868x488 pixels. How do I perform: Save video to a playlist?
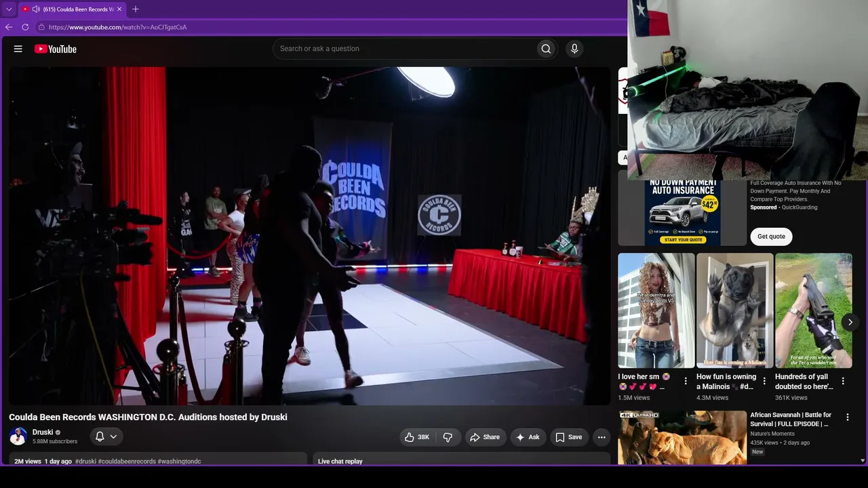(569, 437)
